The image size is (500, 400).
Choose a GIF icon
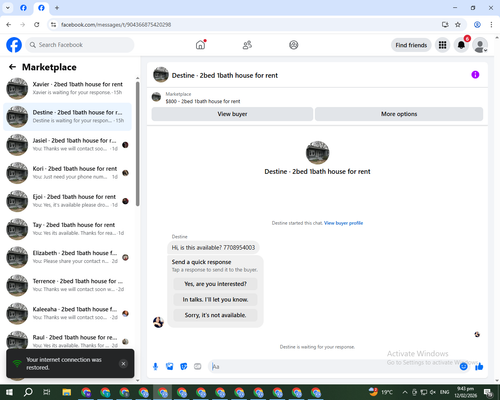tap(198, 367)
